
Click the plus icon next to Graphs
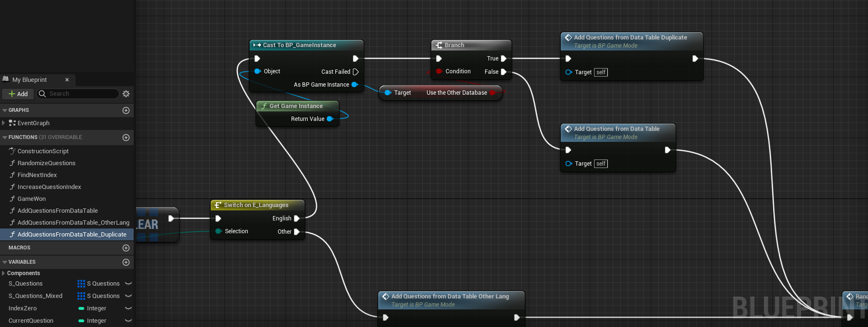126,110
